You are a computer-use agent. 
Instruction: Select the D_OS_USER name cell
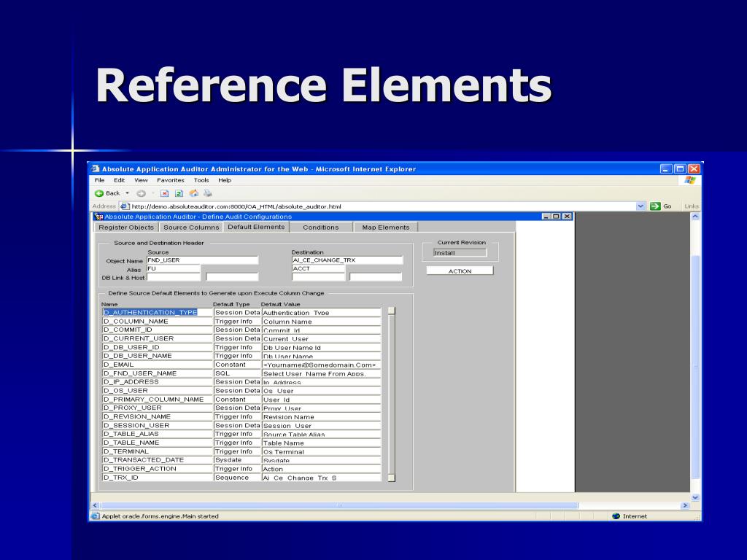[158, 391]
